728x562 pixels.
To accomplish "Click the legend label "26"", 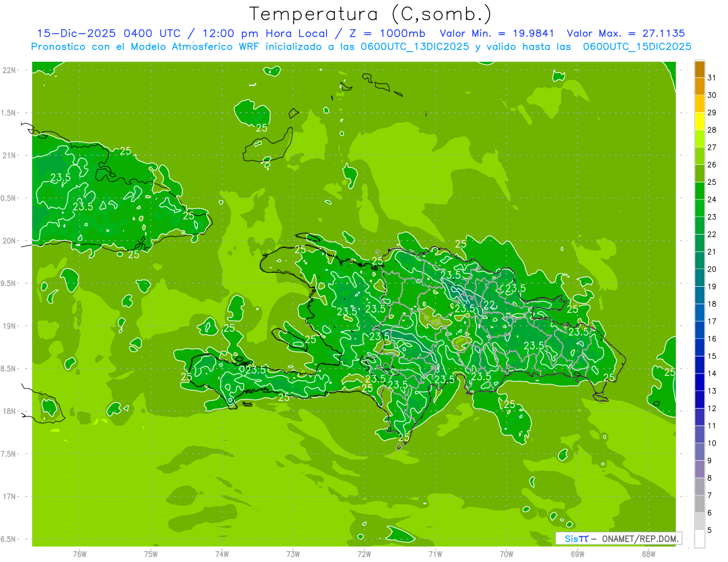I will (712, 165).
